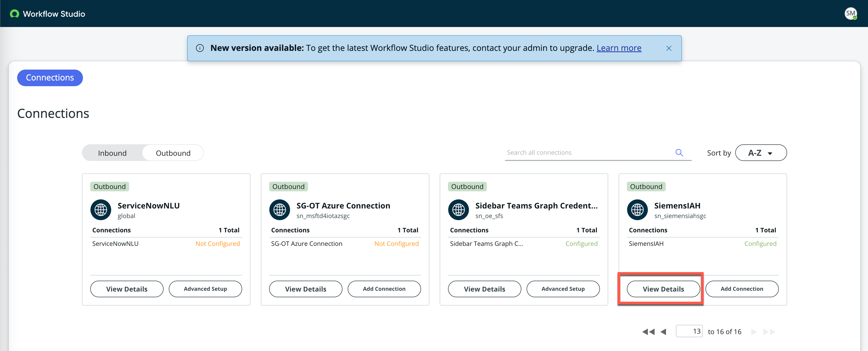Click the Sidebar Teams Graph globe icon
Image resolution: width=868 pixels, height=351 pixels.
[x=459, y=210]
